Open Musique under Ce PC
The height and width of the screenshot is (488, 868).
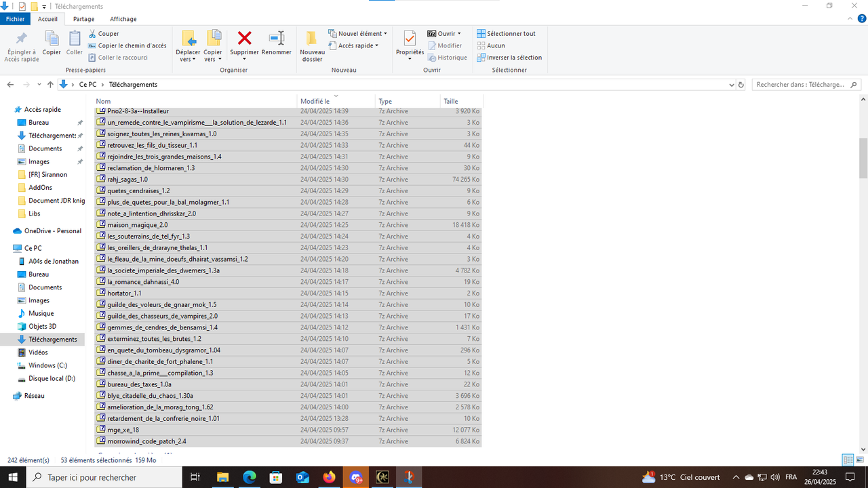41,313
